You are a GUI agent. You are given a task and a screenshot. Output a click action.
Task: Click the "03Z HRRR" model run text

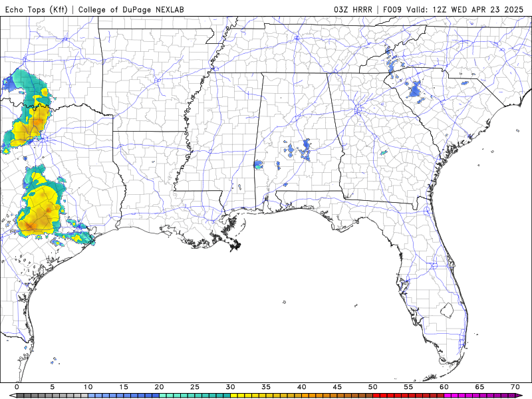[353, 9]
